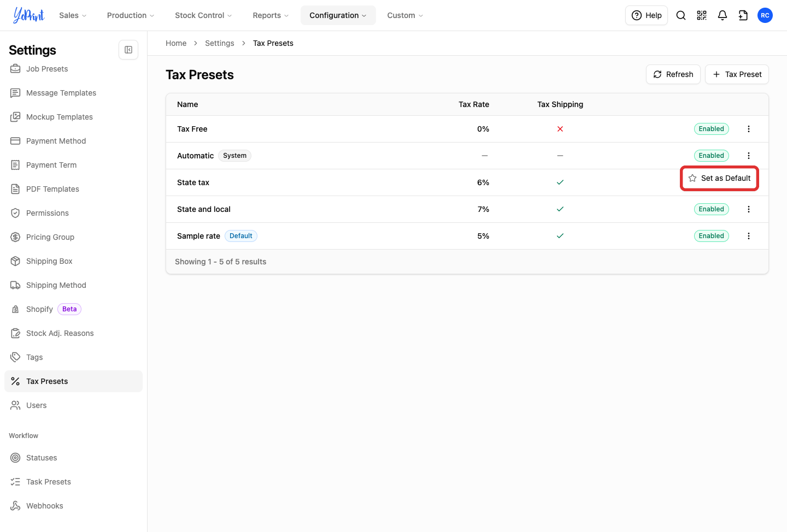Open options menu for Automatic row
This screenshot has height=532, width=787.
click(749, 156)
